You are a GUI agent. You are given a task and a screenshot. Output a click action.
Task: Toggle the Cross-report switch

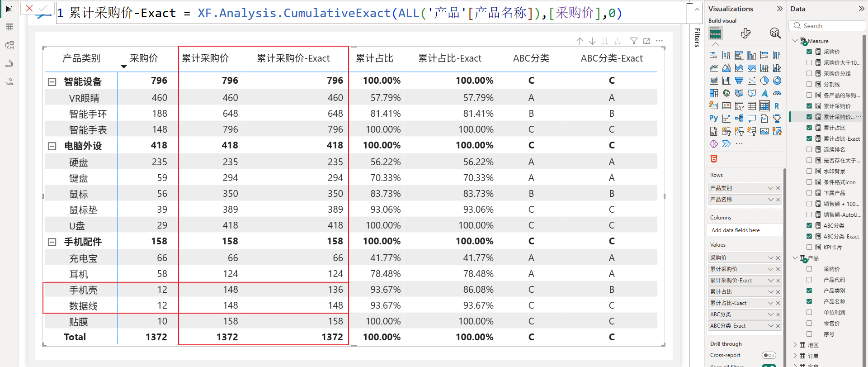(769, 355)
